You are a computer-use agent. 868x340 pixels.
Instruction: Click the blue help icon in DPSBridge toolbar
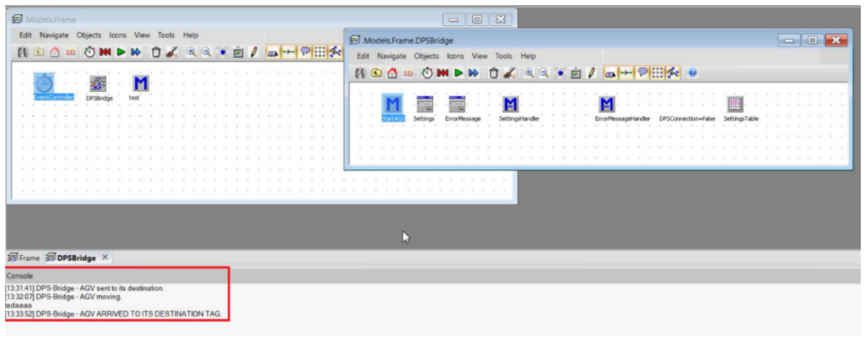coord(693,73)
